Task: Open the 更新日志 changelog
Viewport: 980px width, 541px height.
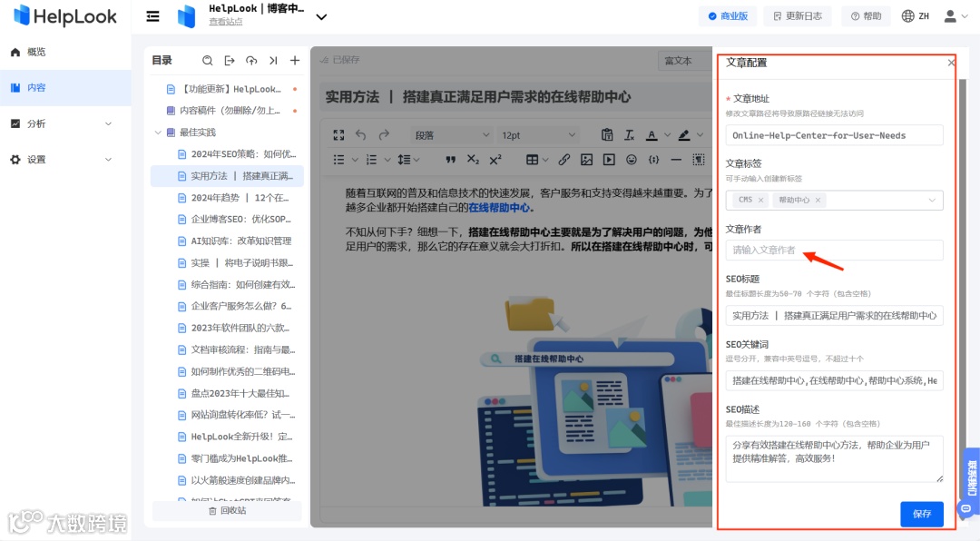Action: click(x=798, y=15)
